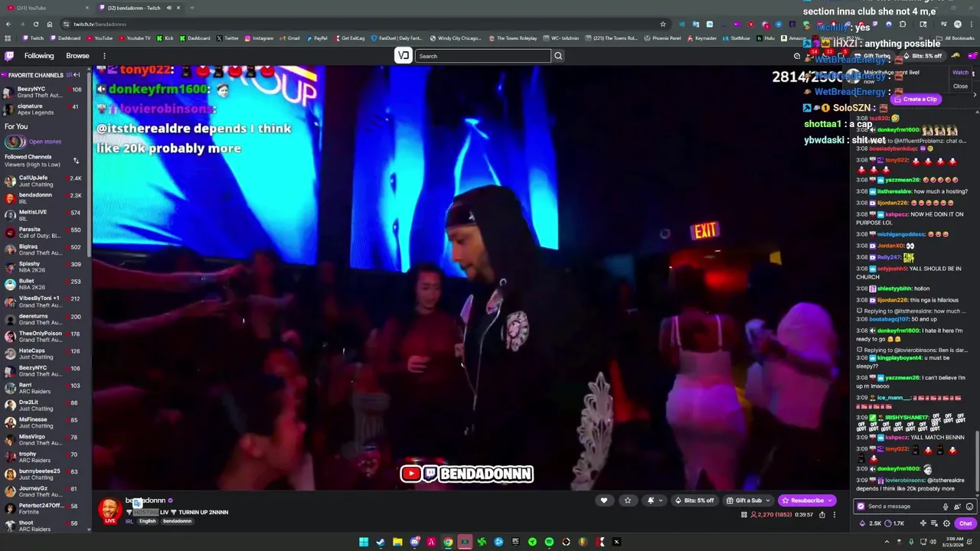Select the English stream tag

[x=148, y=521]
